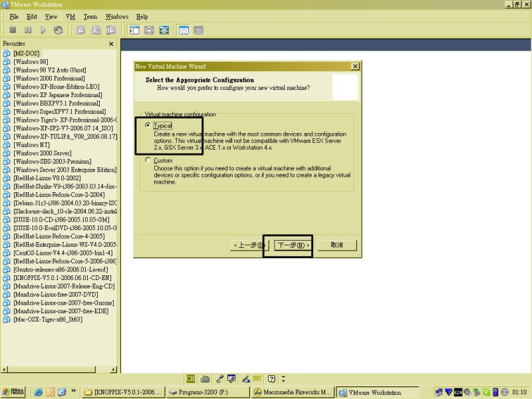Toggle the Favorites sidebar toolbar icon

tap(134, 30)
